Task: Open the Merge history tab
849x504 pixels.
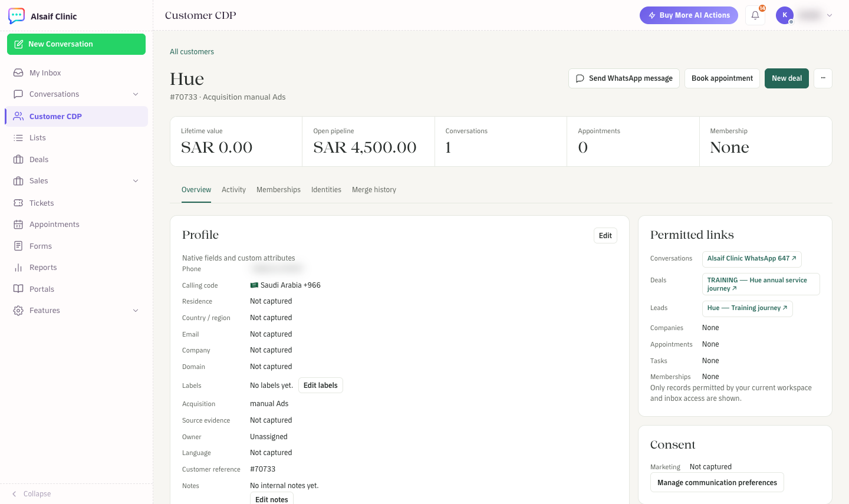Action: (374, 190)
